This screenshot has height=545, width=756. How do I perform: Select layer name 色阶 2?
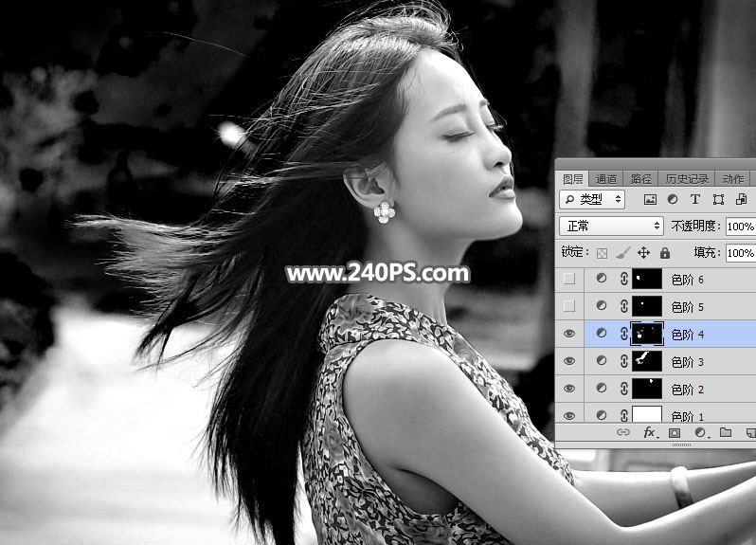click(688, 390)
